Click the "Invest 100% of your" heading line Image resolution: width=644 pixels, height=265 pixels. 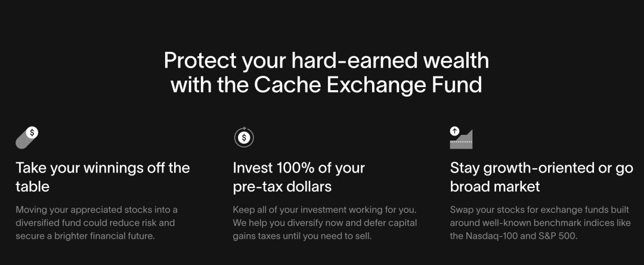point(299,168)
